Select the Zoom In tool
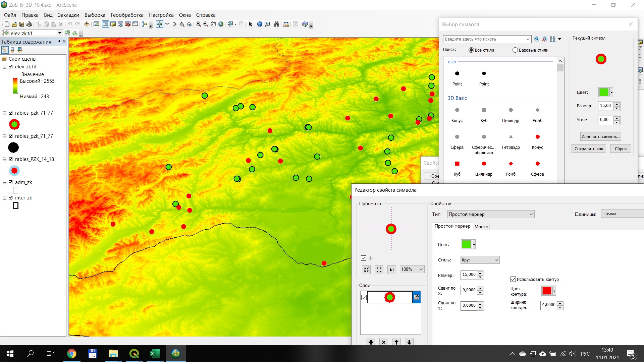Image resolution: width=644 pixels, height=362 pixels. pyautogui.click(x=198, y=24)
